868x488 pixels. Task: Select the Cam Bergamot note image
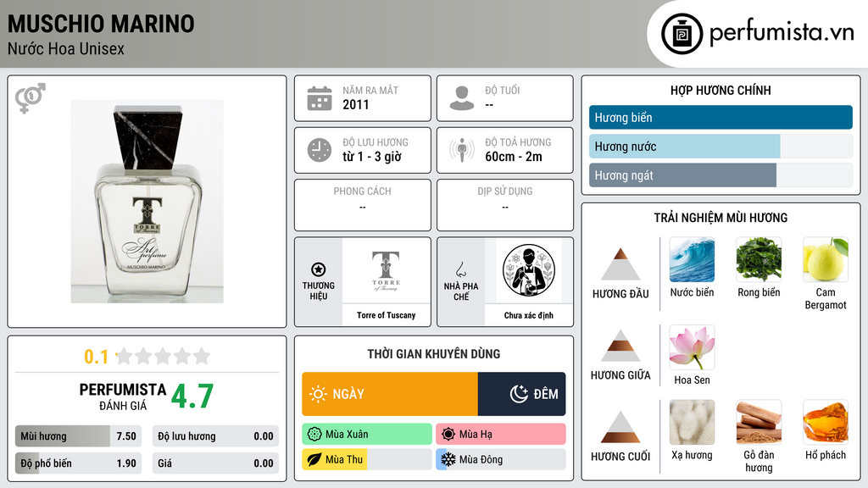coord(826,259)
